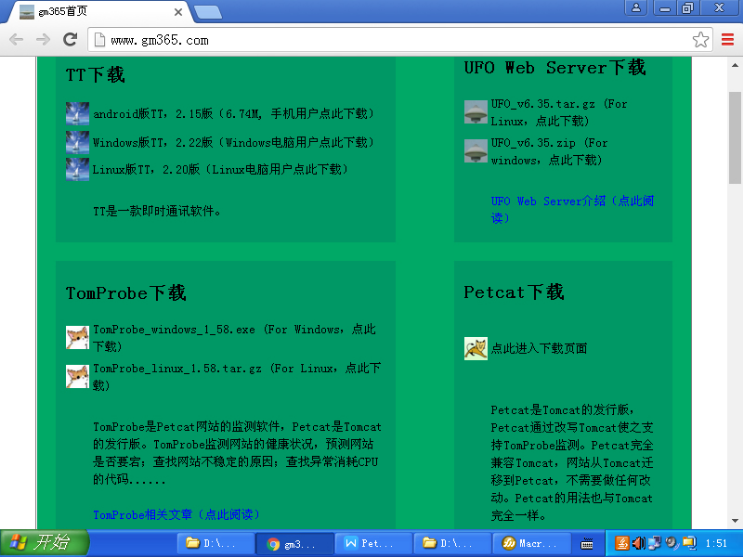
Task: Switch to first D:\ folder taskbar window
Action: click(x=215, y=544)
